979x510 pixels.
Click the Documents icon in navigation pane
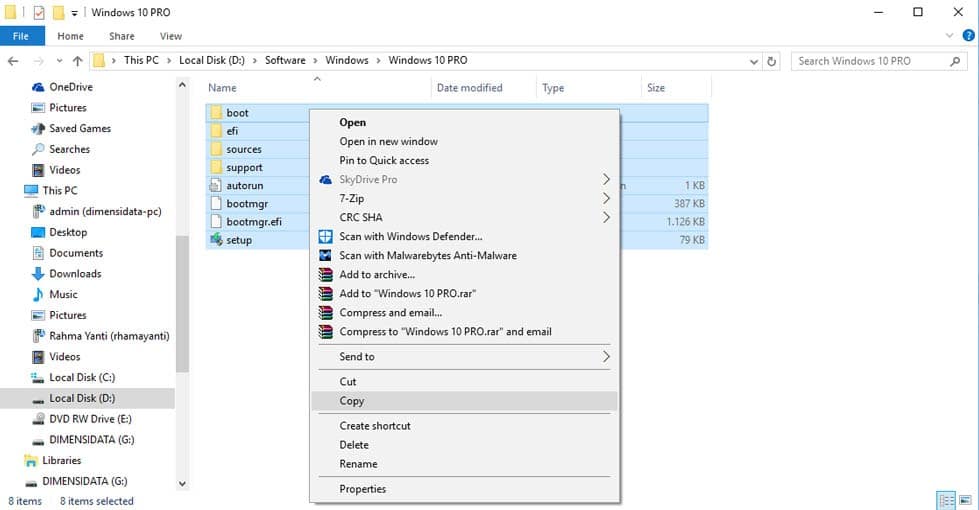point(38,253)
